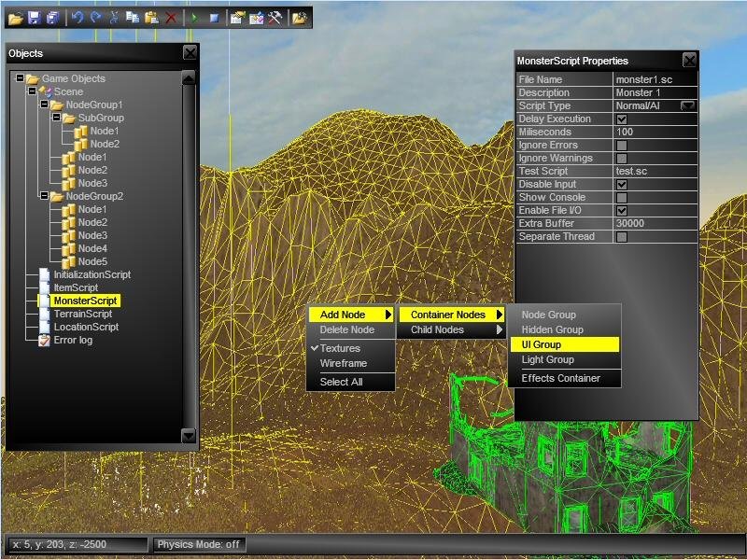Choose Effects Container from the submenu
This screenshot has height=560, width=747.
point(565,378)
